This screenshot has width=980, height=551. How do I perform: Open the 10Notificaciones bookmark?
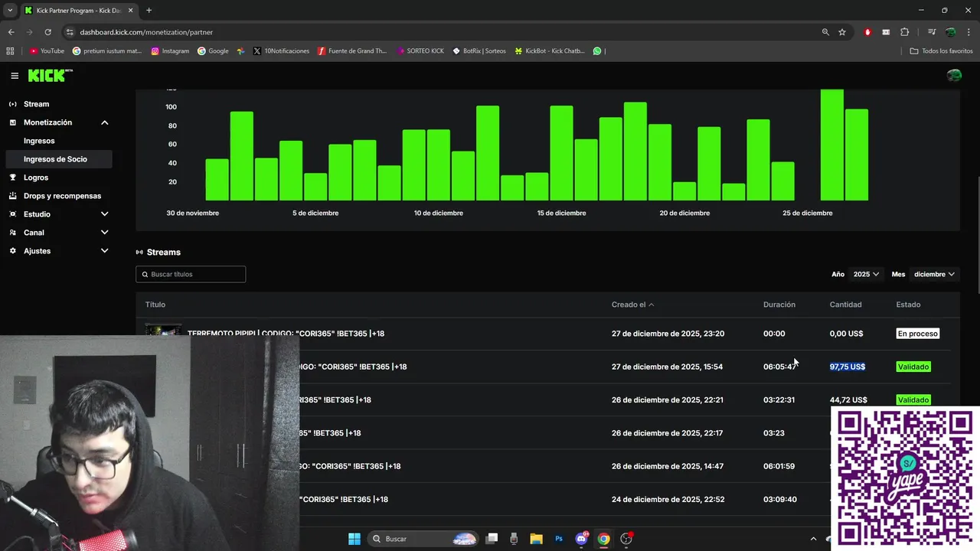(x=281, y=51)
